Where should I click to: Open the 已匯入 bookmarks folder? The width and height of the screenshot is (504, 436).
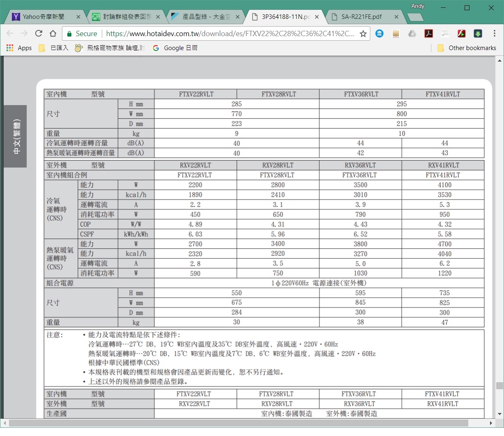(x=53, y=48)
